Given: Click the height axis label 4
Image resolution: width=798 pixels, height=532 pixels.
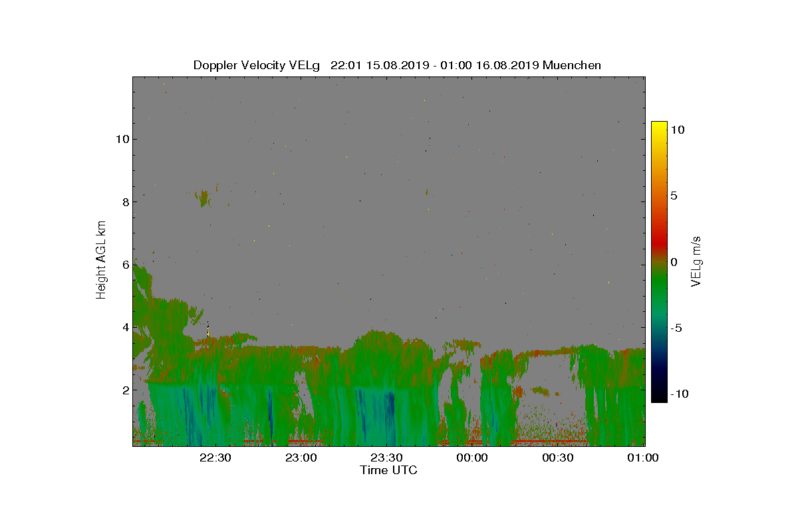Looking at the screenshot, I should pos(124,327).
